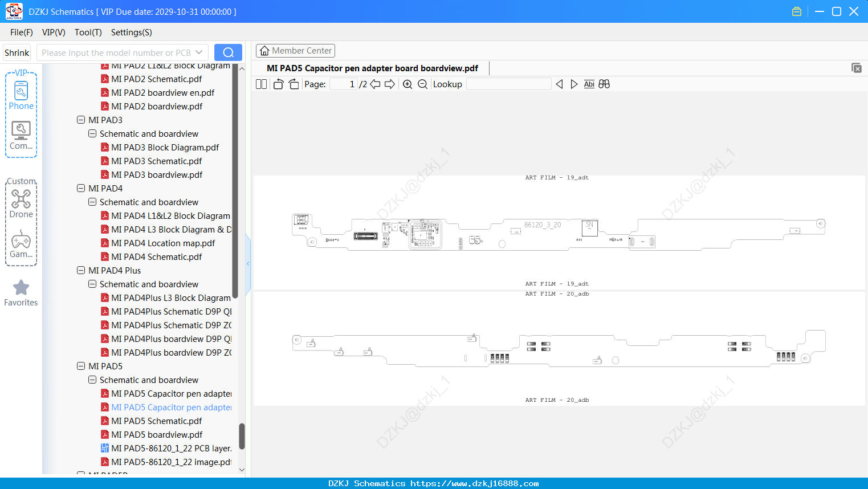Viewport: 868px width, 489px height.
Task: Open MI PAD4Plus L3 Block Diagram file
Action: (166, 298)
